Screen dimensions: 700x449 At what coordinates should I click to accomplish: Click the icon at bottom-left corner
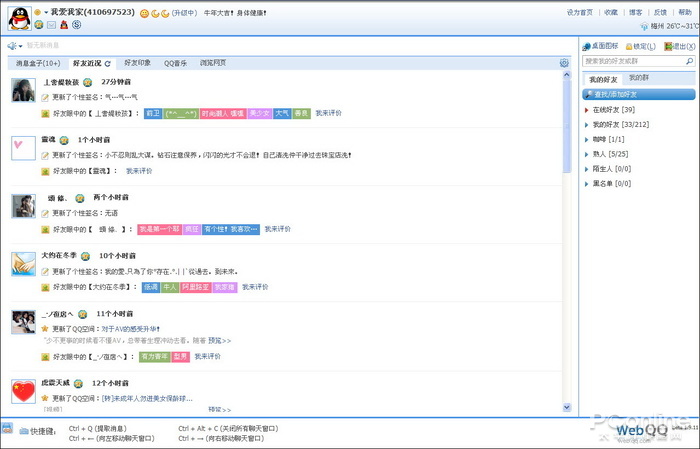pyautogui.click(x=7, y=428)
